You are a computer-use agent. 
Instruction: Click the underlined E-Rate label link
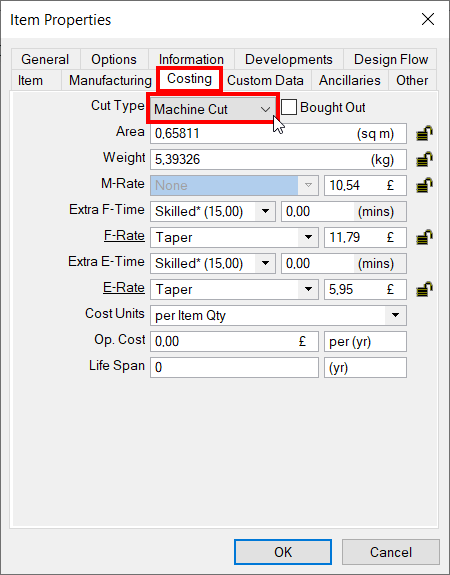(124, 288)
